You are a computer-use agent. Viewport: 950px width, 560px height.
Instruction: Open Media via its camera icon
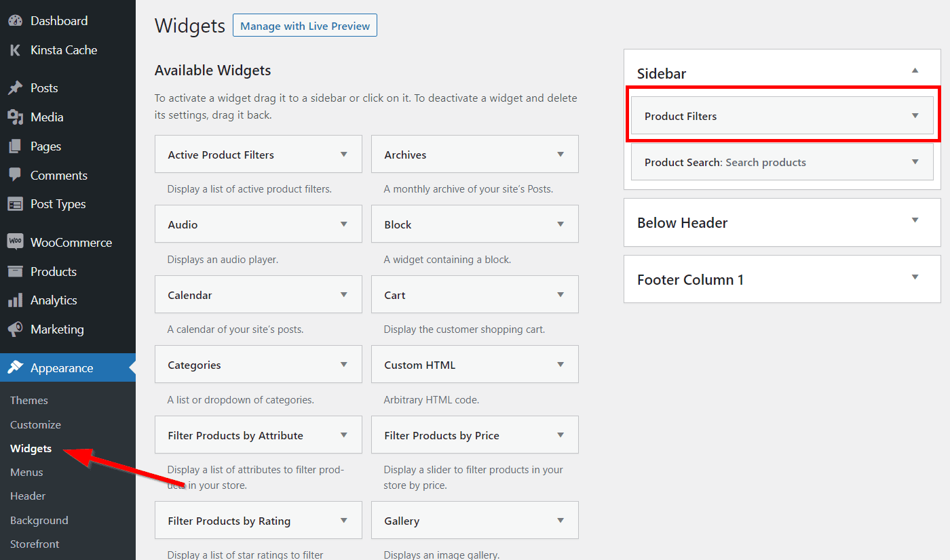point(16,117)
